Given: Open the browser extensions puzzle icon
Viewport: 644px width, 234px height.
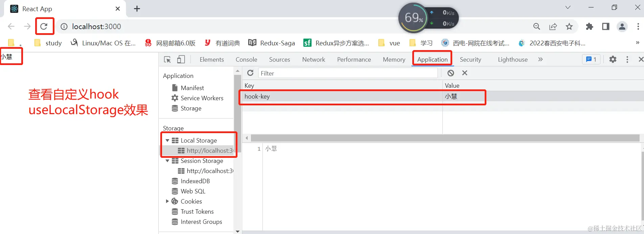Looking at the screenshot, I should [590, 26].
